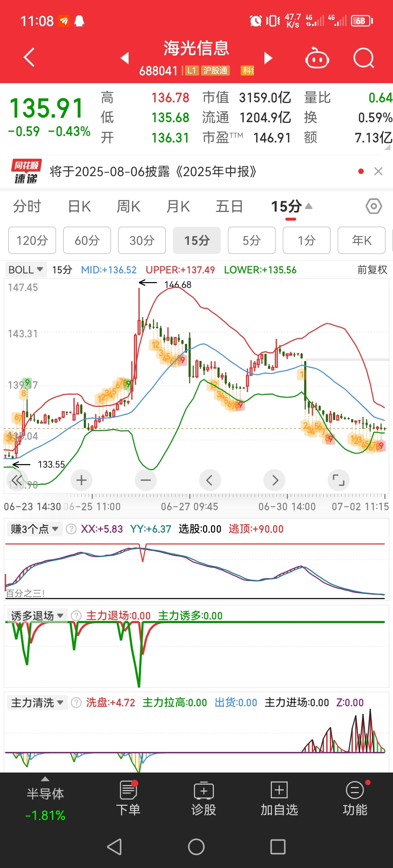Zoom in chart with plus button

pyautogui.click(x=81, y=480)
